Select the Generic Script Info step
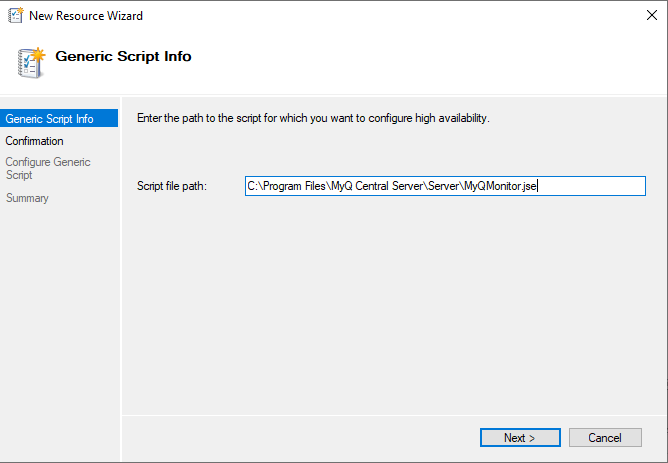Screen dimensions: 668x463 click(x=50, y=119)
